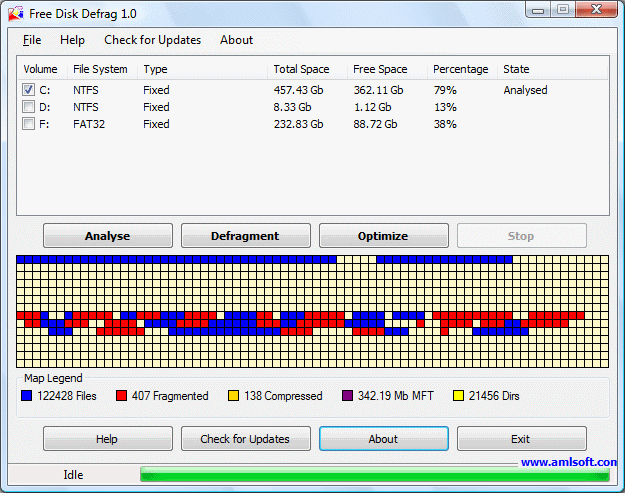Select the C: volume label
Image resolution: width=625 pixels, height=493 pixels.
click(x=45, y=90)
